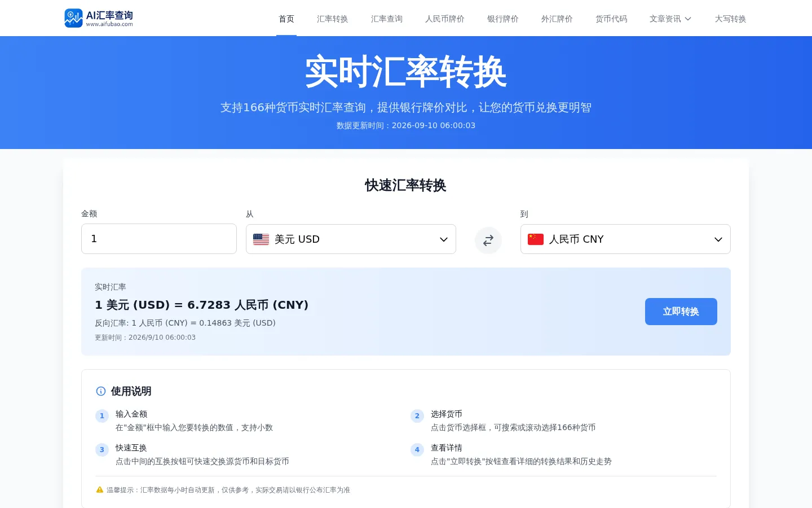Click the 立即转换 button
Screen dimensions: 812x508
click(x=681, y=312)
